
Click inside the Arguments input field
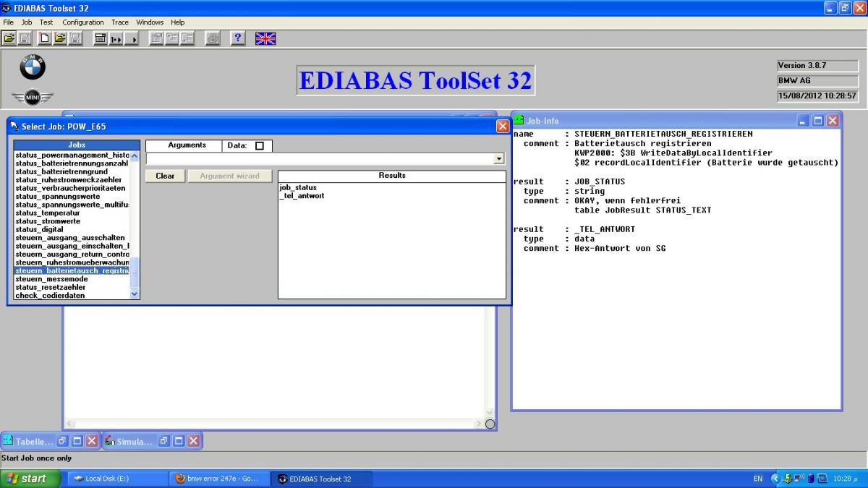click(x=320, y=159)
